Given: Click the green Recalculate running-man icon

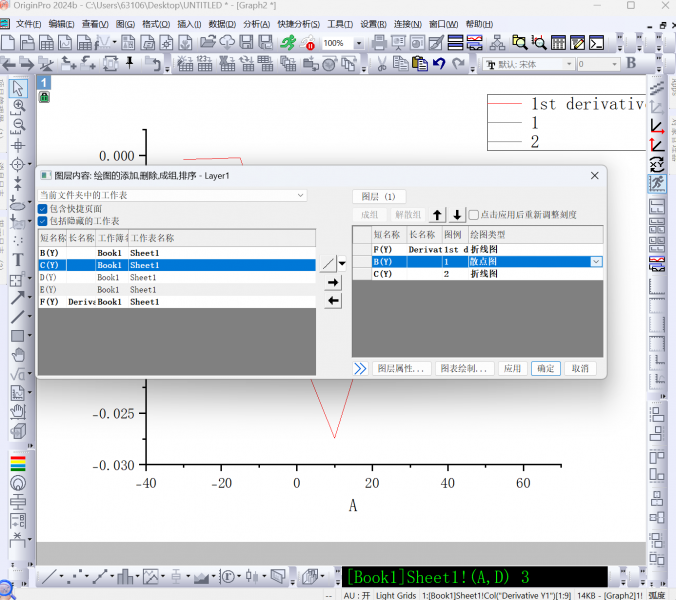Looking at the screenshot, I should click(x=288, y=43).
